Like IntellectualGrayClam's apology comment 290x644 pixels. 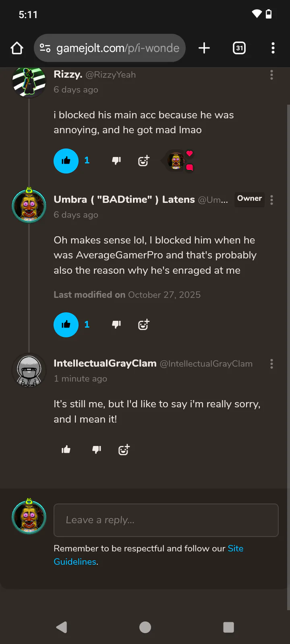click(x=66, y=450)
